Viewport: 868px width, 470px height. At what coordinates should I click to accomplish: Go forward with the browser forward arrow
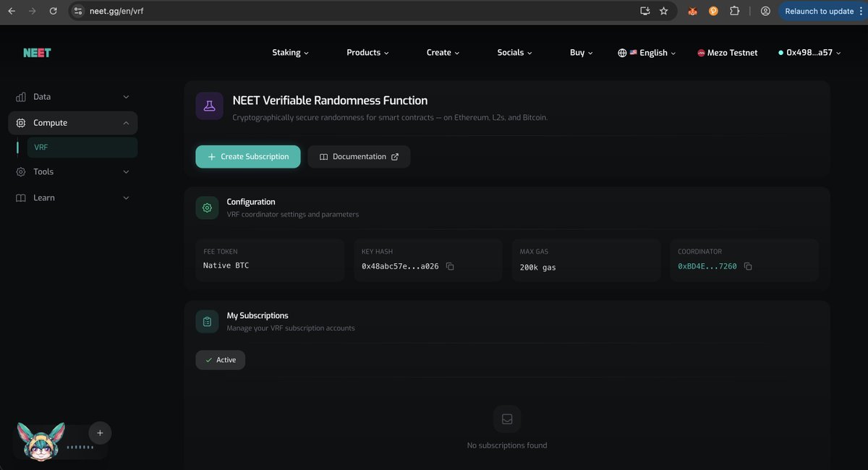coord(32,11)
